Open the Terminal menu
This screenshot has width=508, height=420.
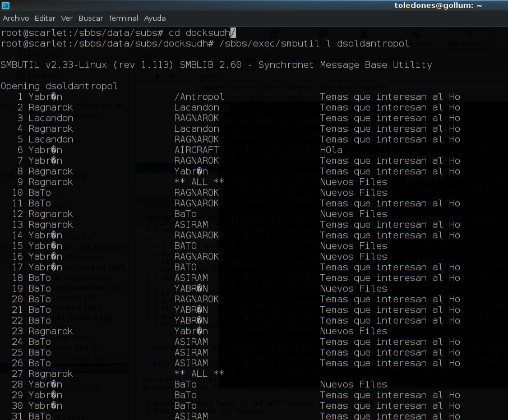[123, 18]
